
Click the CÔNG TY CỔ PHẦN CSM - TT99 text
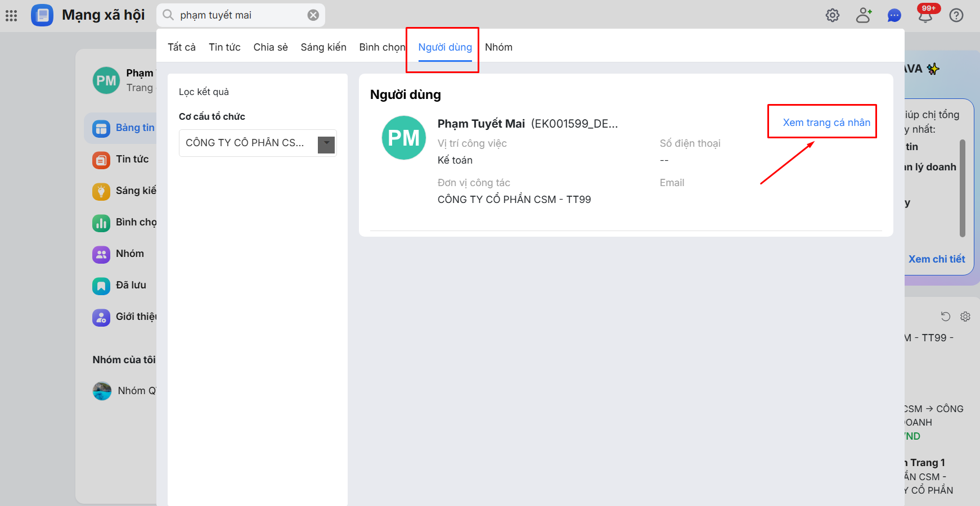click(x=514, y=200)
